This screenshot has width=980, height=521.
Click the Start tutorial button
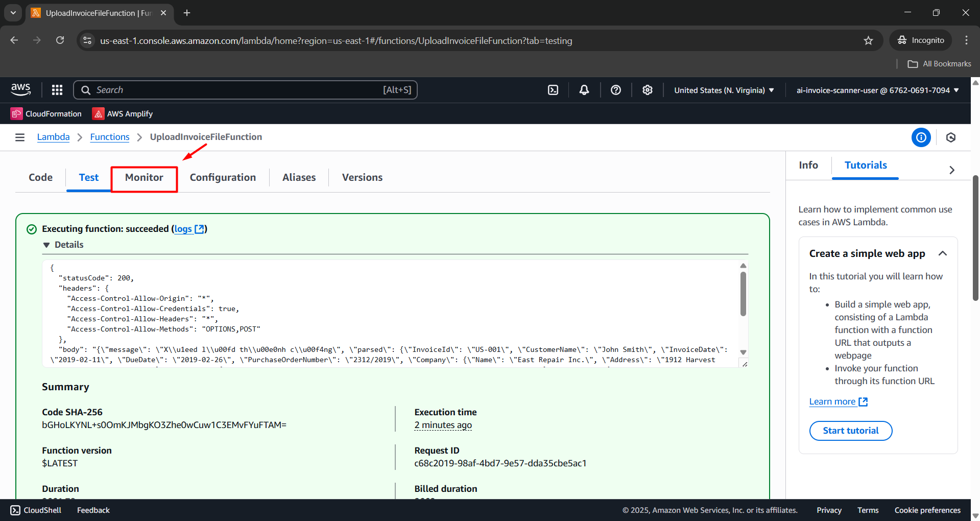point(850,431)
